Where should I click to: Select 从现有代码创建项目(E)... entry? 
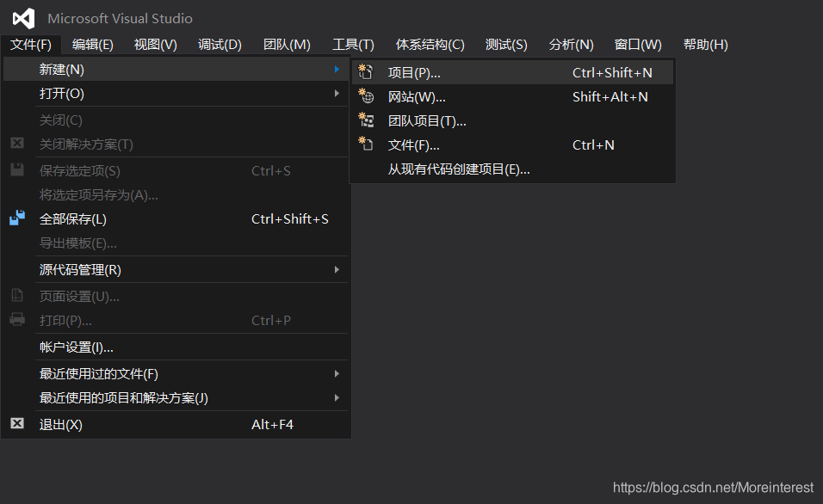(512, 169)
